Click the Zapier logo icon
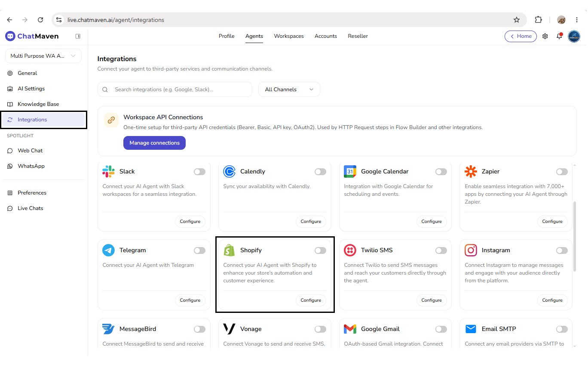This screenshot has width=588, height=371. 471,171
